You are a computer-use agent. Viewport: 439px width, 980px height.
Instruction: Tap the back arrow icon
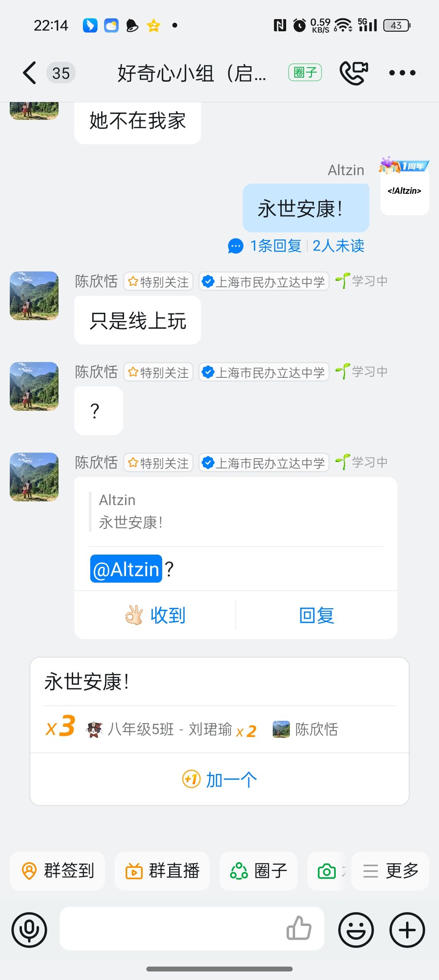pyautogui.click(x=30, y=73)
